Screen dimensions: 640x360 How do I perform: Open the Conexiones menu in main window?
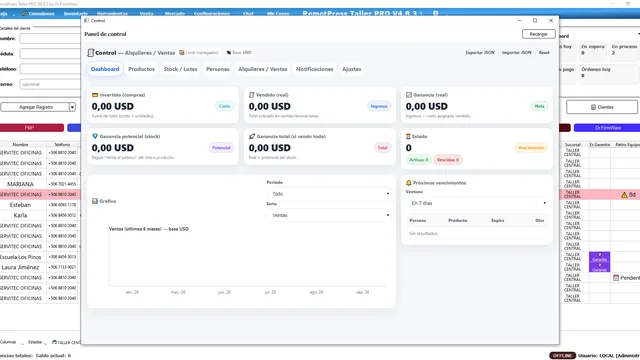point(38,13)
